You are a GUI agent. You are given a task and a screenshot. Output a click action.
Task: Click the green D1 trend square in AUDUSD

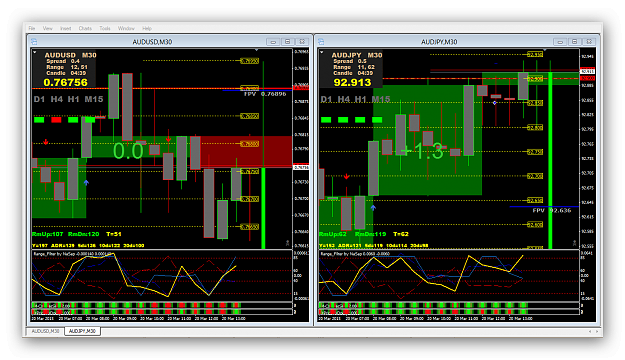coord(39,120)
